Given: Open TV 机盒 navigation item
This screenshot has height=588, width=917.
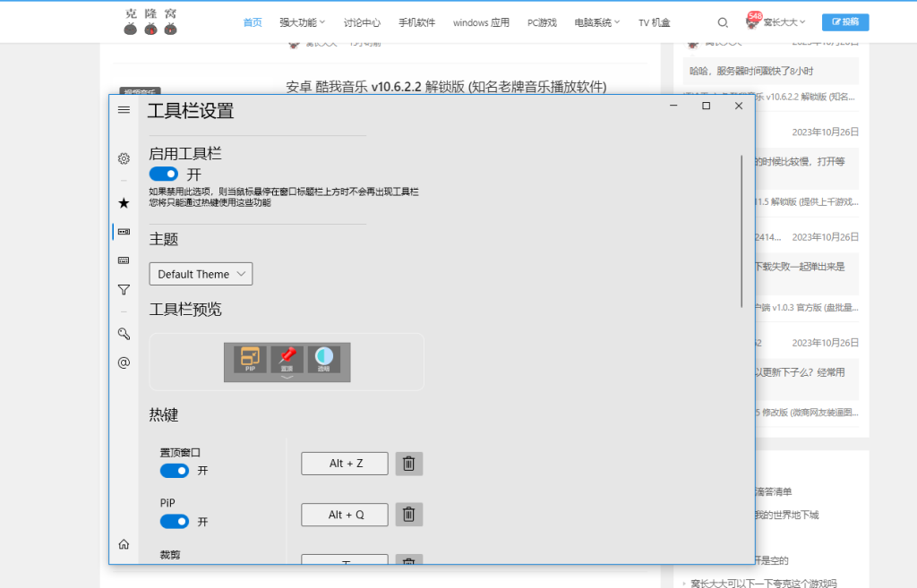Looking at the screenshot, I should [x=654, y=22].
